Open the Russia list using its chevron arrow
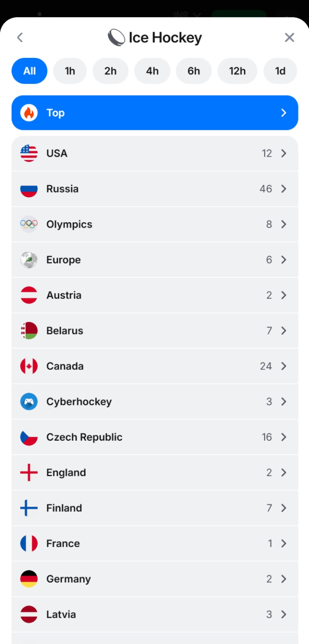This screenshot has height=644, width=309. coord(283,189)
